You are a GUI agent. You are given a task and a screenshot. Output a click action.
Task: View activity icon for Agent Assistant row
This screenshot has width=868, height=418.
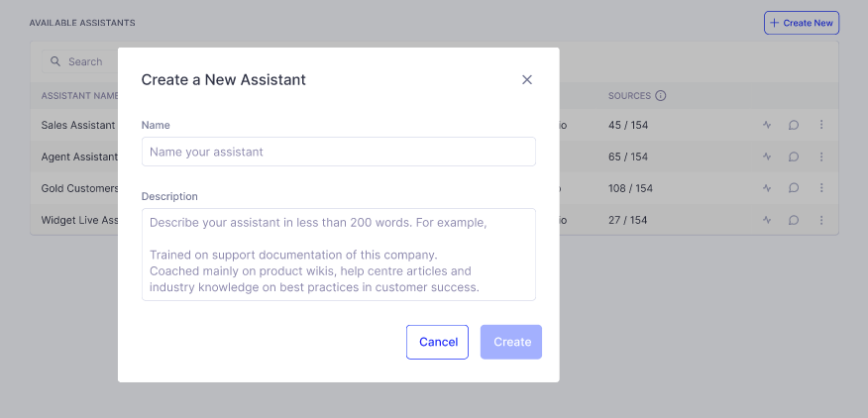pos(766,157)
